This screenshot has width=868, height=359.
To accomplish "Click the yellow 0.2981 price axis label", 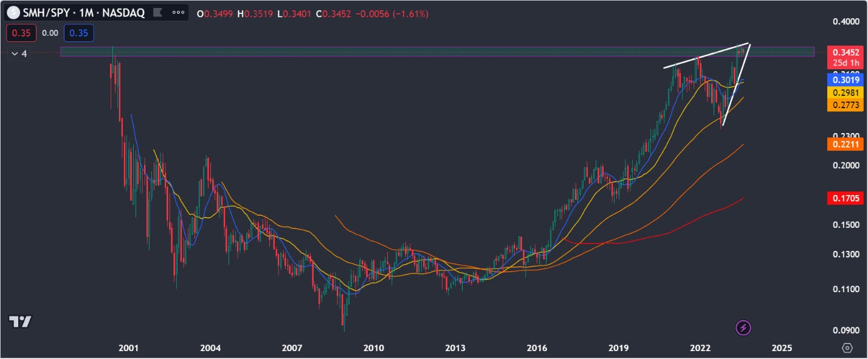I will 846,92.
